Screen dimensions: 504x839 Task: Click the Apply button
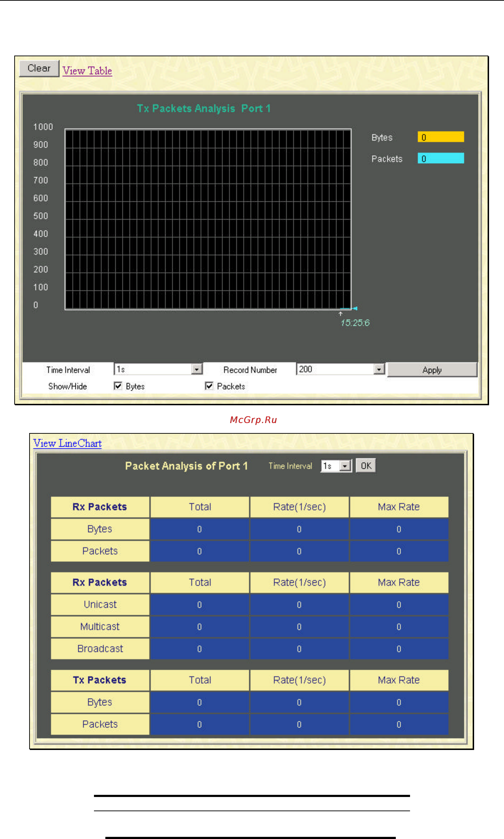(432, 370)
